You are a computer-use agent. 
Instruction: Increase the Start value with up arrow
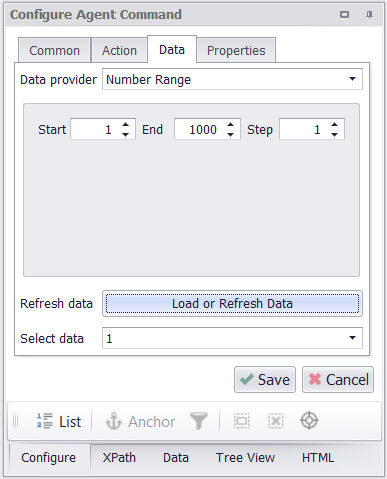coord(125,125)
